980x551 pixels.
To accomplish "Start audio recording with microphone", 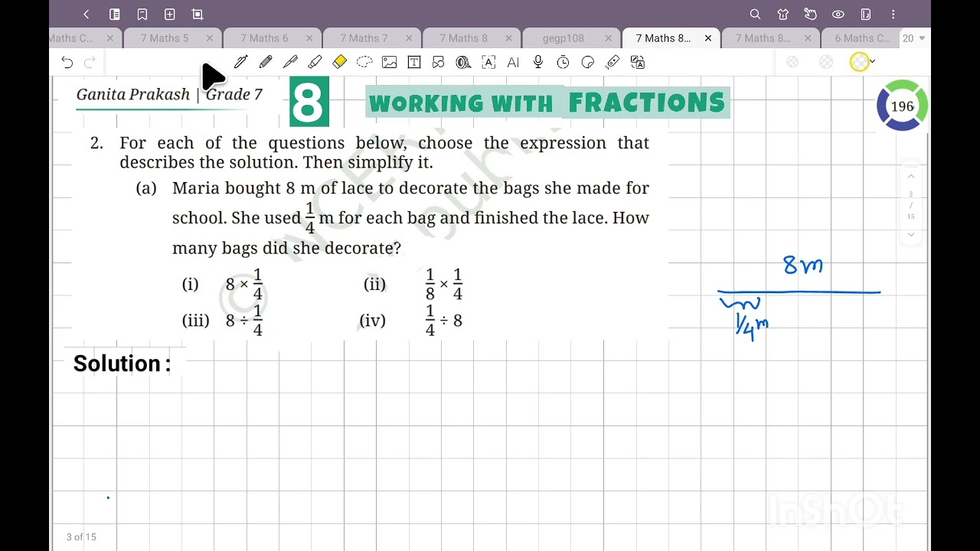I will coord(538,62).
